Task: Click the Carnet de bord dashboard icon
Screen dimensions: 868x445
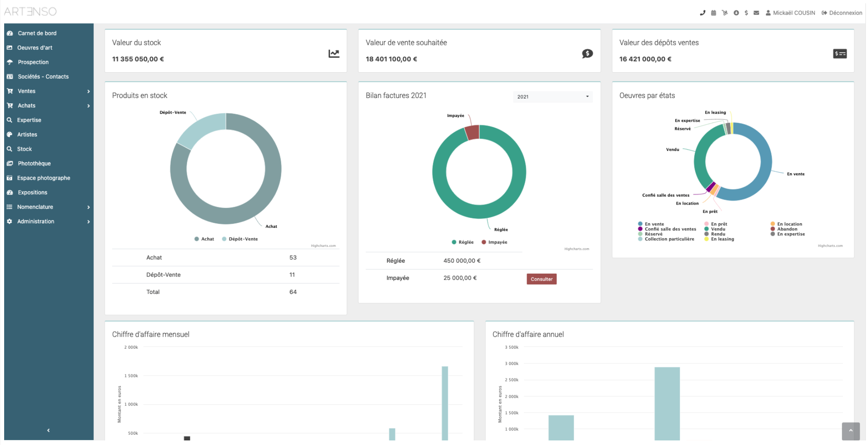Action: point(10,33)
